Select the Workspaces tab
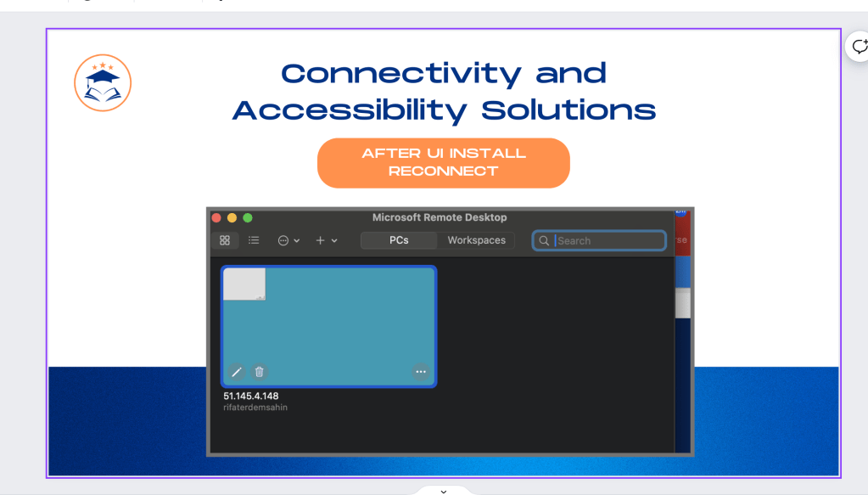 pos(476,240)
